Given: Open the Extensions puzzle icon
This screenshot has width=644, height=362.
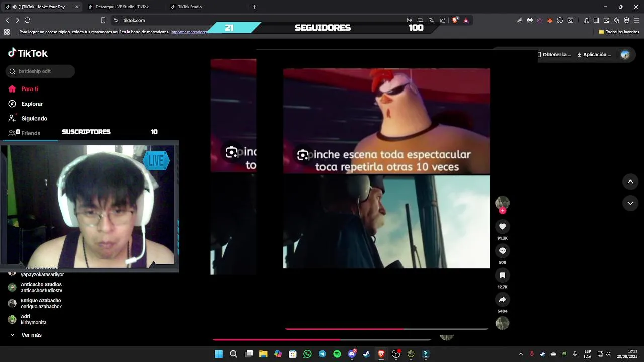Looking at the screenshot, I should (x=560, y=20).
